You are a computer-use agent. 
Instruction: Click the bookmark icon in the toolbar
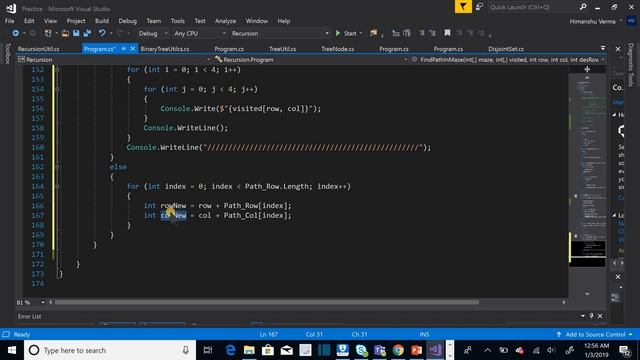(x=447, y=33)
